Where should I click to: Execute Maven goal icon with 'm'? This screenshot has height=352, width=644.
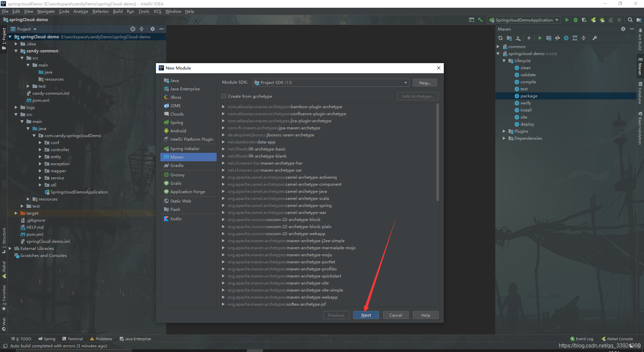(549, 38)
